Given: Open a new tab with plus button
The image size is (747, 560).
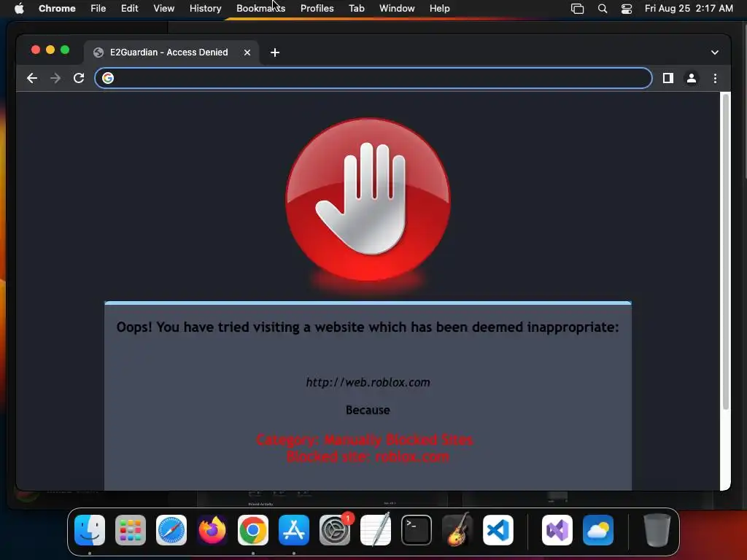Looking at the screenshot, I should pos(275,52).
